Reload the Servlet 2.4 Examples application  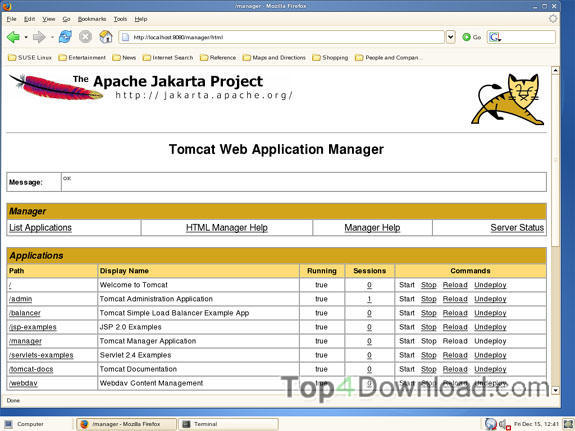point(455,355)
